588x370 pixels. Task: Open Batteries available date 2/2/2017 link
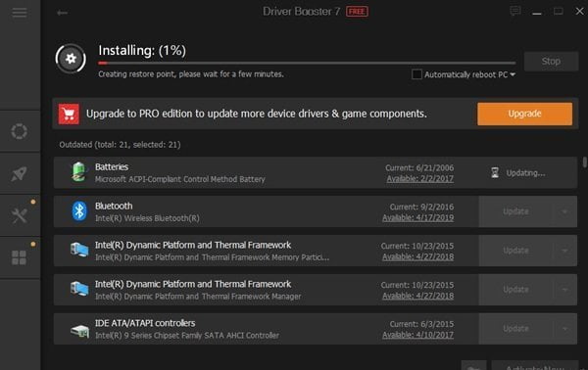(420, 179)
